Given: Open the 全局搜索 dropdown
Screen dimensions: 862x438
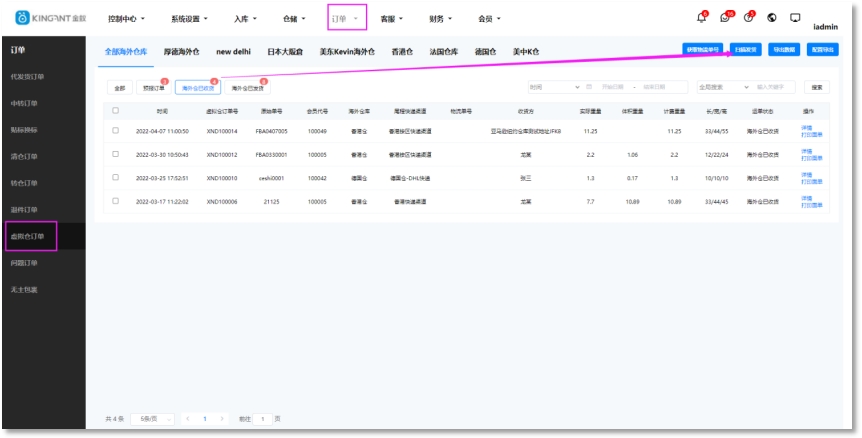Looking at the screenshot, I should tap(723, 87).
